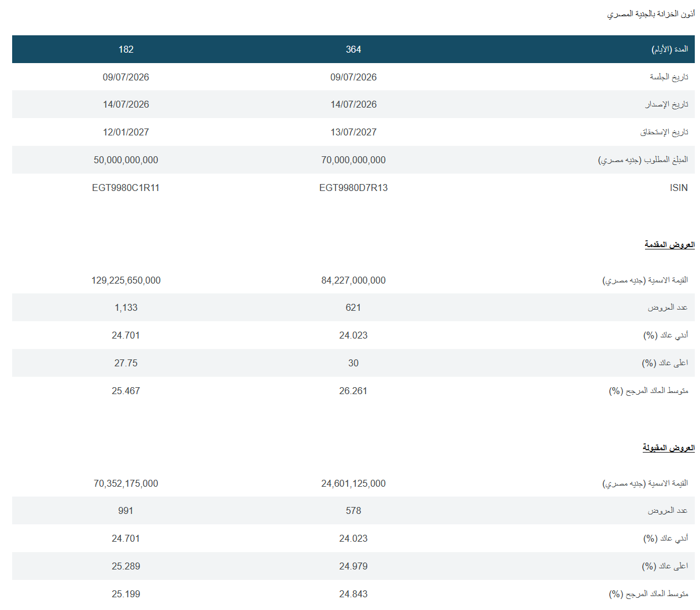This screenshot has height=610, width=700.
Task: Click 'عدد العروض' label under العروض المقبولة
Action: point(668,510)
